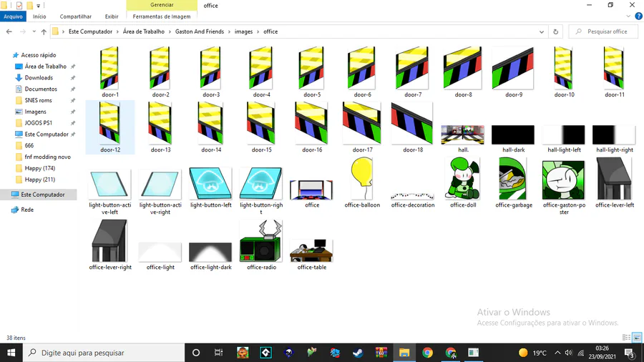Open the Windows Start menu
644x362 pixels.
(x=11, y=353)
